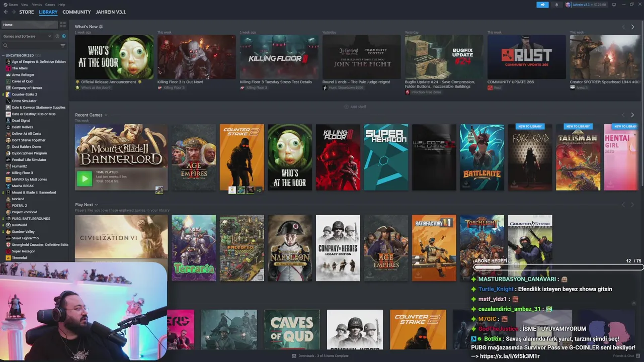Screen dimensions: 644x362
Task: Click Project Zomboid icon in sidebar
Action: point(8,212)
